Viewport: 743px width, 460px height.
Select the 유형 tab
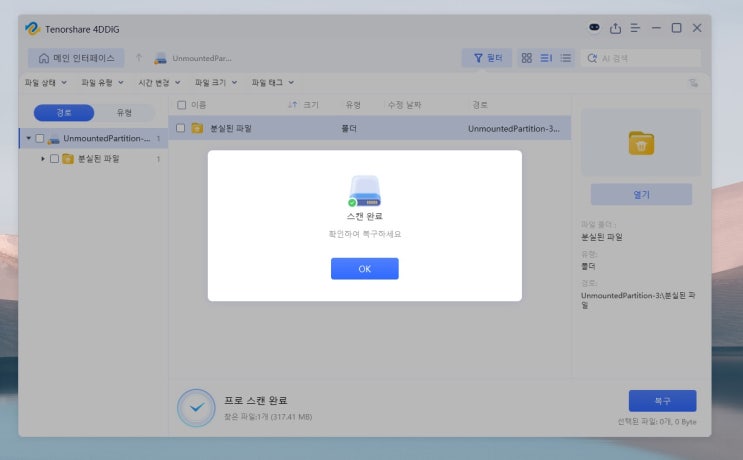[x=124, y=113]
